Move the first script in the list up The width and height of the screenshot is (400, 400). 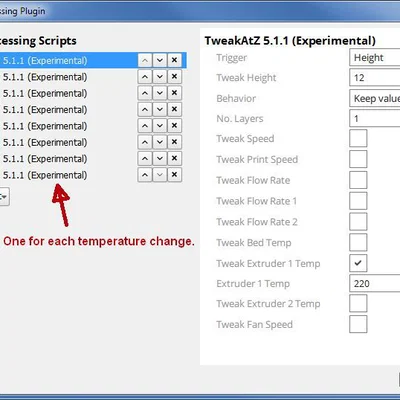145,60
